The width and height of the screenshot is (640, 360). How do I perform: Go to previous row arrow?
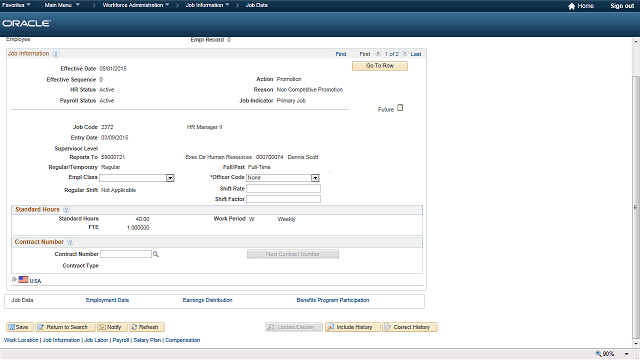click(378, 53)
